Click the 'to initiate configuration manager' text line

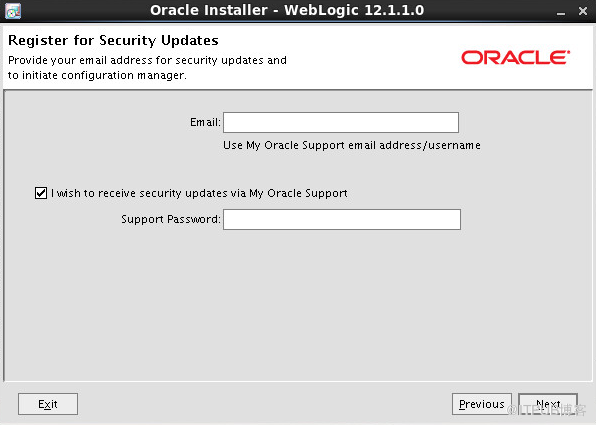[x=97, y=75]
